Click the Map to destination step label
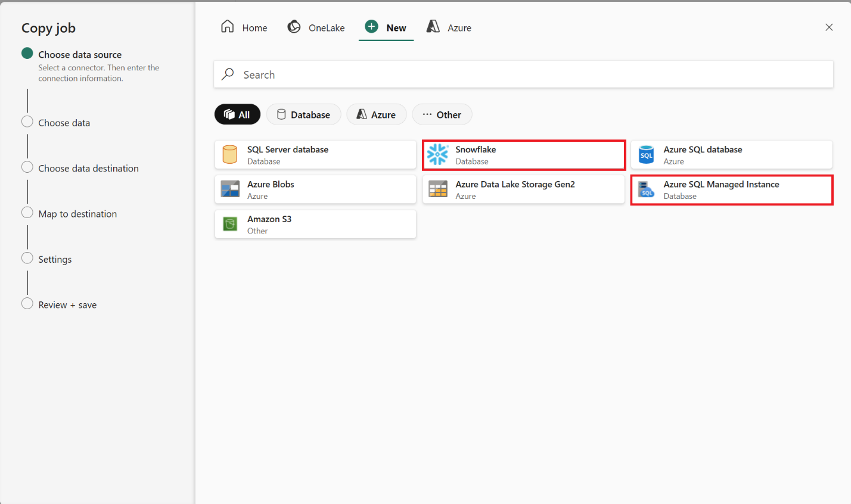This screenshot has height=504, width=851. 77,214
